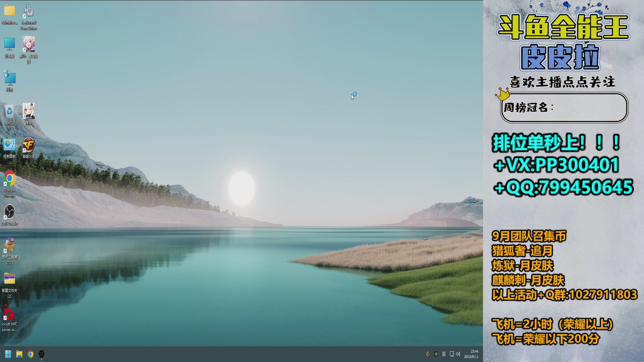Launch OBS Studio from desktop
644x362 pixels.
(9, 212)
